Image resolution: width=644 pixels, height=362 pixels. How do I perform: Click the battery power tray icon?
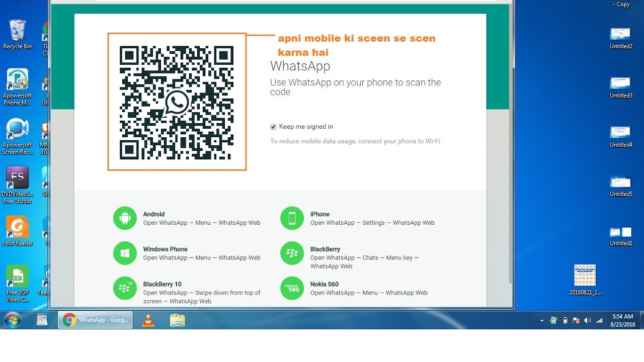(x=565, y=320)
